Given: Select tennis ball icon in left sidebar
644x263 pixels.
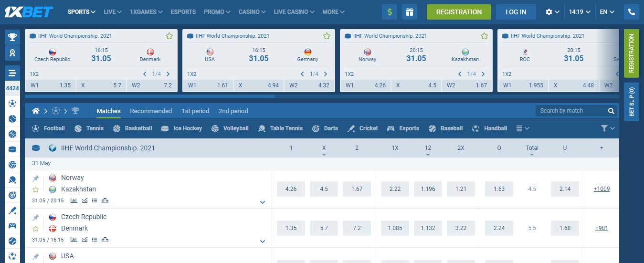Looking at the screenshot, I should 12,119.
